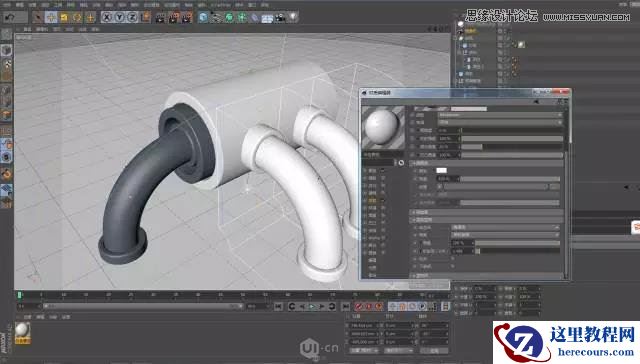Image resolution: width=640 pixels, height=364 pixels.
Task: Render to Picture Viewer (second clapperboard)
Action: 174,18
